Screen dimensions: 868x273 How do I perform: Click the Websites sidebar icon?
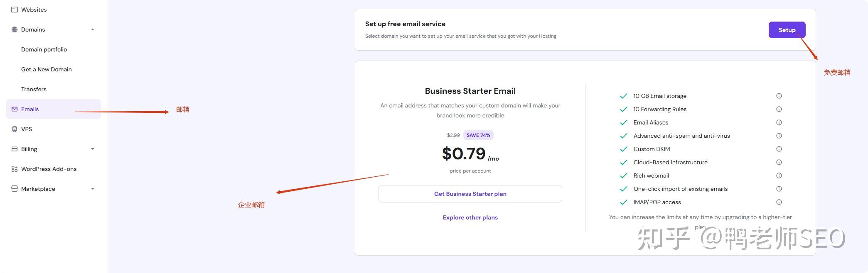pos(15,10)
